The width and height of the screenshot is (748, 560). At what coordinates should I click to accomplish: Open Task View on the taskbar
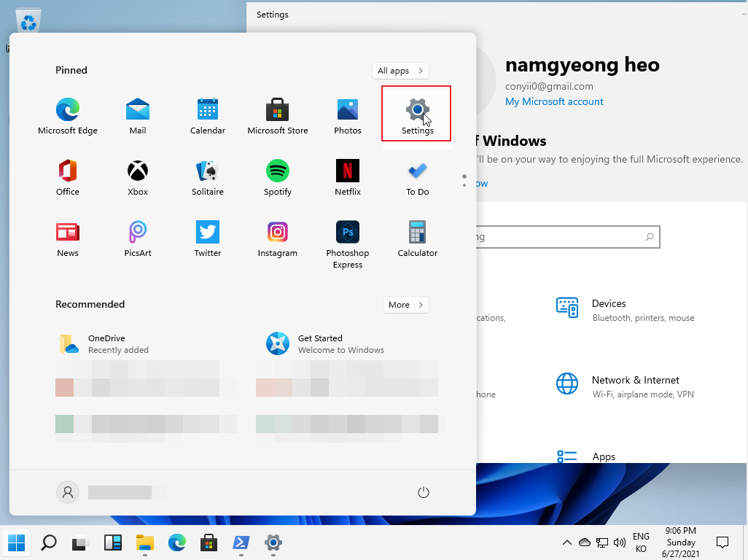click(x=81, y=542)
